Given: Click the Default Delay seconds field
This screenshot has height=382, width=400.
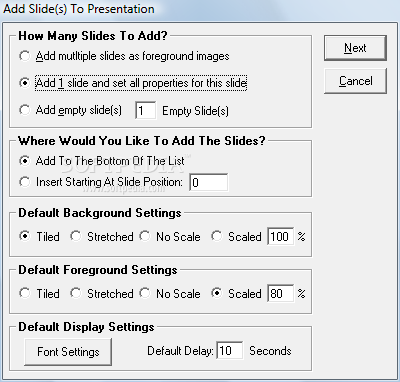Looking at the screenshot, I should tap(230, 351).
